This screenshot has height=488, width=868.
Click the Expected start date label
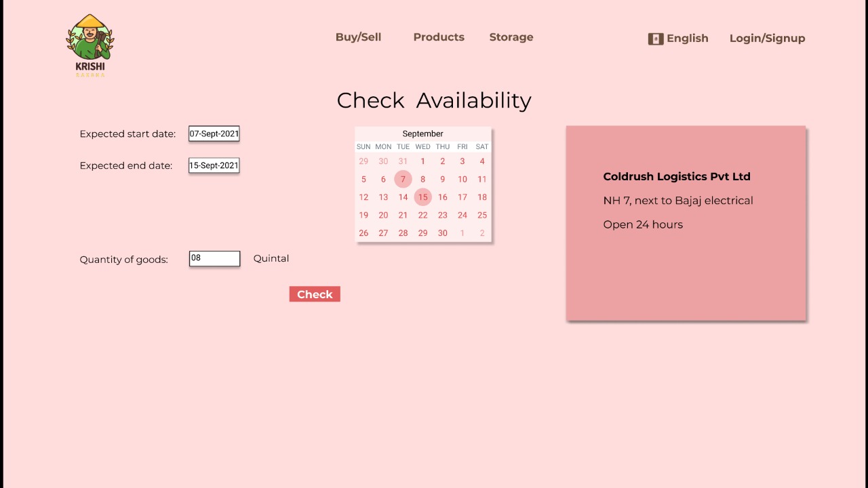click(x=127, y=134)
